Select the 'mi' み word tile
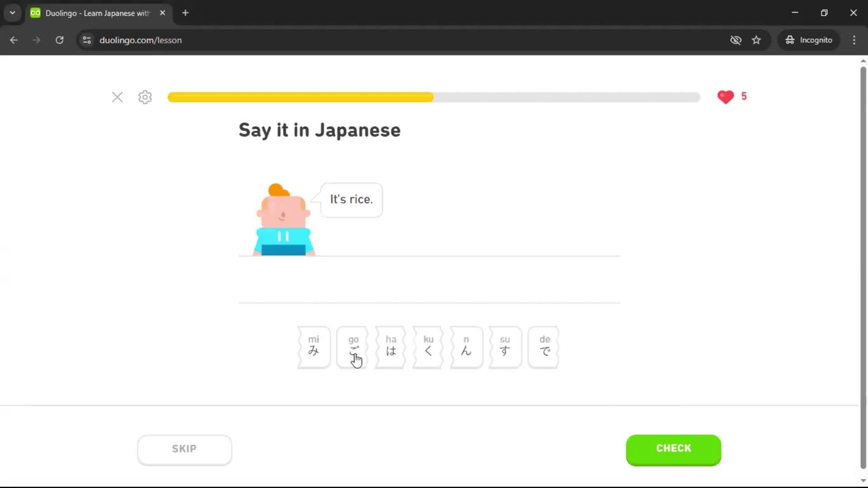The width and height of the screenshot is (868, 488). [314, 347]
